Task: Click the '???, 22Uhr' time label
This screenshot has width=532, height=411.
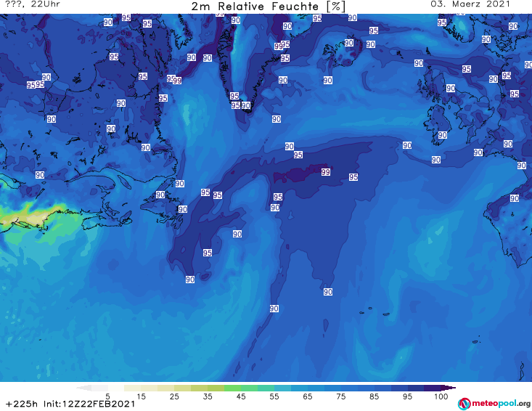Action: click(x=33, y=4)
